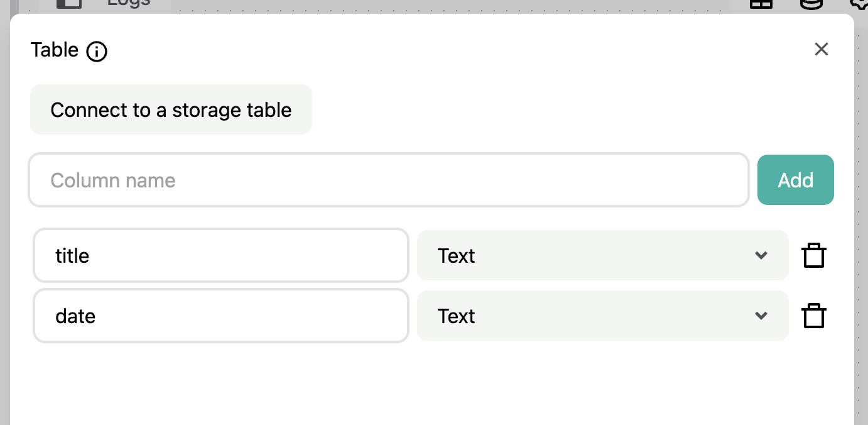This screenshot has height=425, width=868.
Task: Click into the title column name field
Action: click(220, 256)
